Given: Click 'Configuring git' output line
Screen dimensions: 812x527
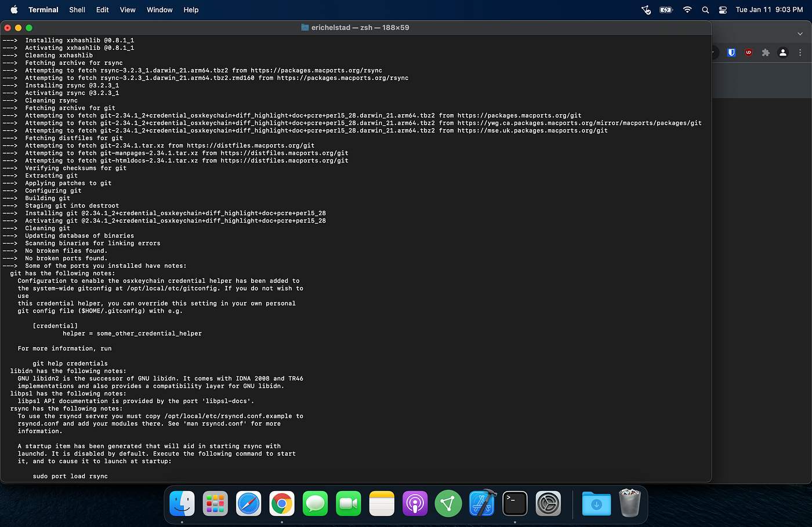Looking at the screenshot, I should pos(53,190).
